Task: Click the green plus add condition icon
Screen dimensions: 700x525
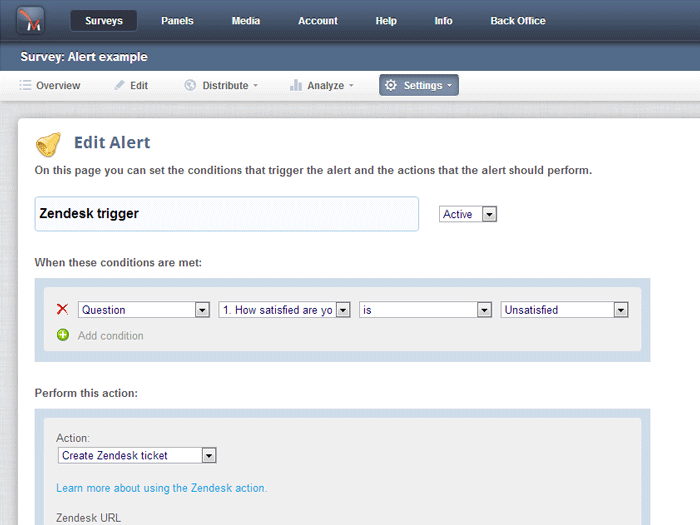Action: point(62,335)
